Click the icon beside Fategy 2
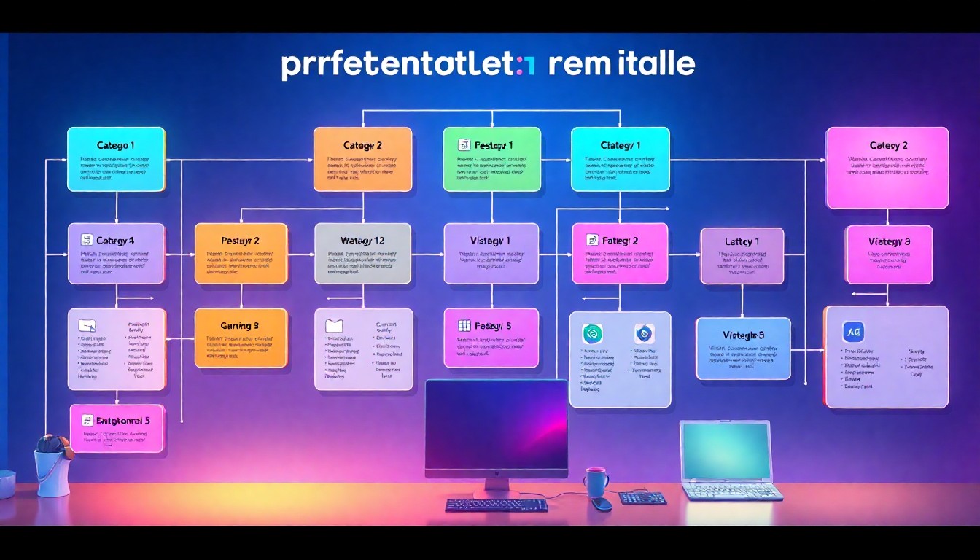The width and height of the screenshot is (980, 560). coord(591,240)
